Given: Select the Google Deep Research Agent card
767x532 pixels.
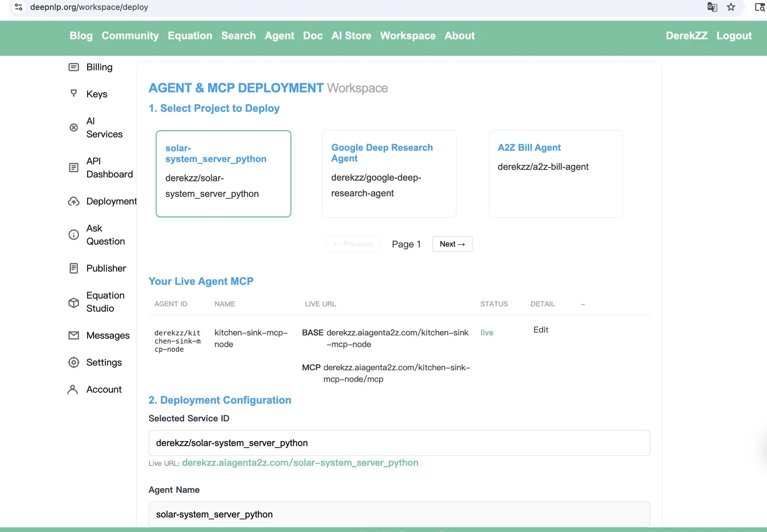Looking at the screenshot, I should click(389, 174).
